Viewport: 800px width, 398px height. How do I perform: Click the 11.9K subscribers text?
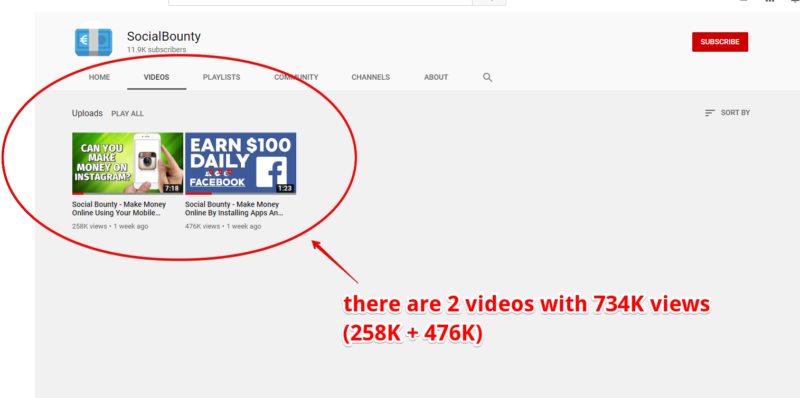tap(157, 50)
